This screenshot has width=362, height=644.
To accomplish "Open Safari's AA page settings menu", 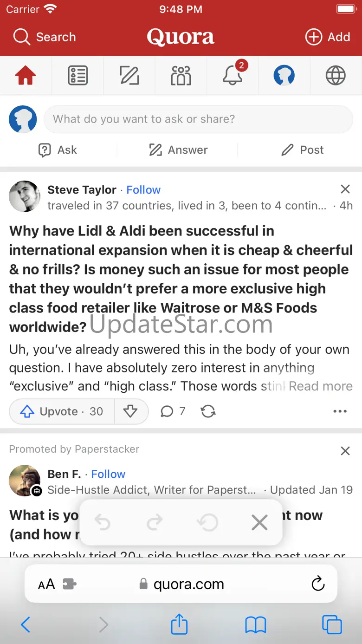I will tap(46, 584).
